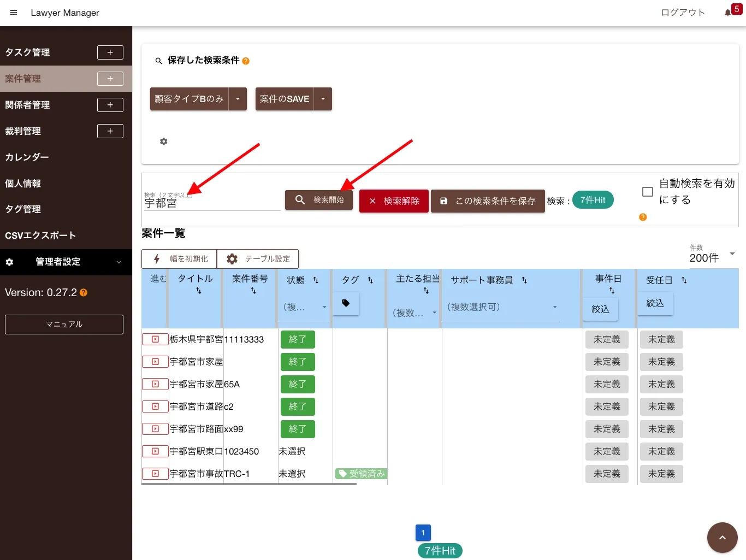Sort by 主たる担当 column arrows
The image size is (746, 560).
coord(426,291)
